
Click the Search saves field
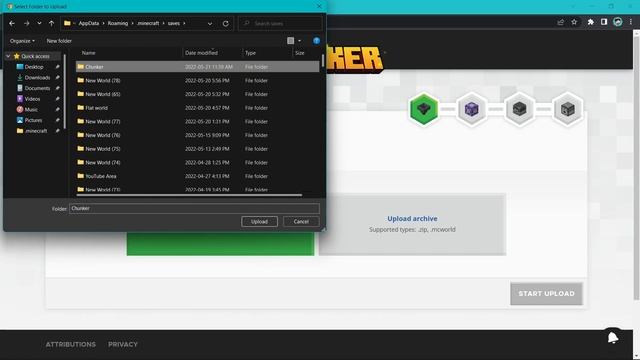pyautogui.click(x=280, y=24)
